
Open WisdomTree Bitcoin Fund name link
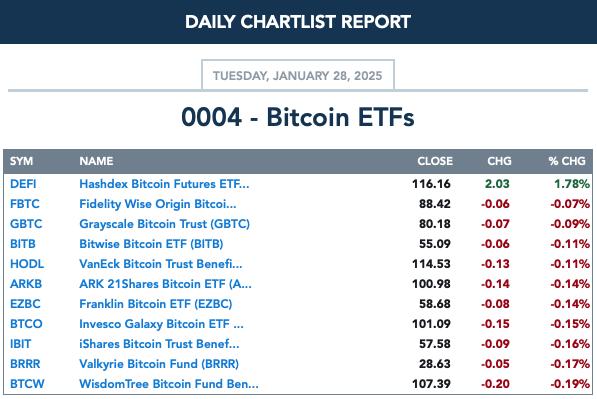(169, 384)
